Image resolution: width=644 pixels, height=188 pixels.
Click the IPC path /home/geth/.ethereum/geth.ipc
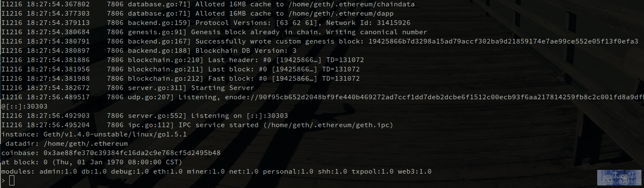coord(328,125)
